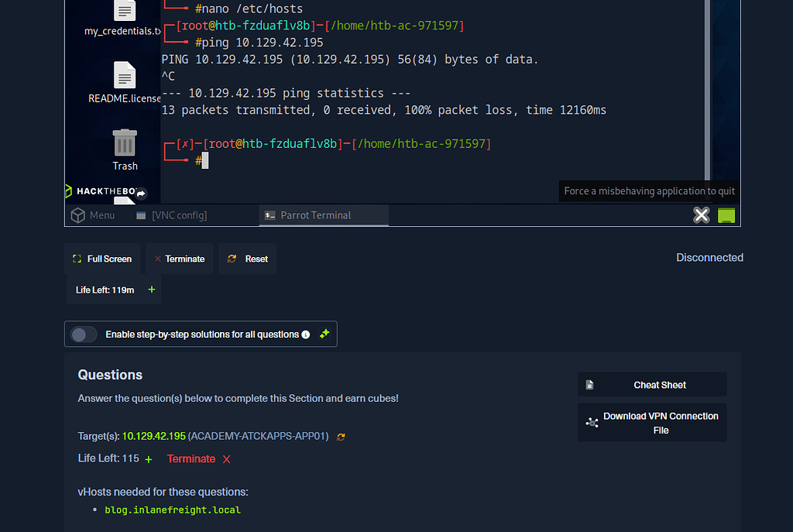Click the sparkle icon beside the solutions toggle

(x=324, y=334)
